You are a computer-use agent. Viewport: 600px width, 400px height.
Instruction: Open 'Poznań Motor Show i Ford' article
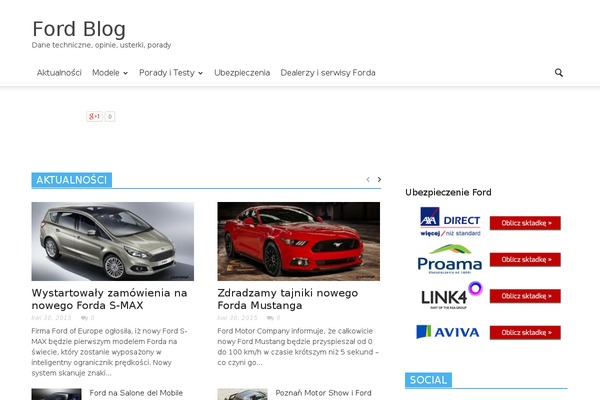coord(323,393)
